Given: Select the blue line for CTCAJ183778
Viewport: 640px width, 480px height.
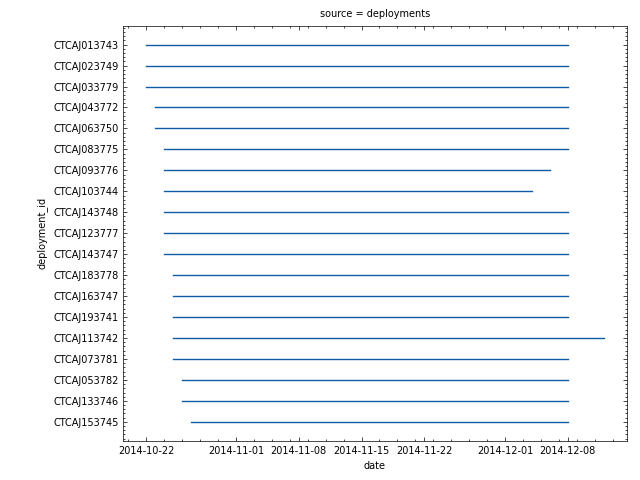Looking at the screenshot, I should (x=371, y=276).
